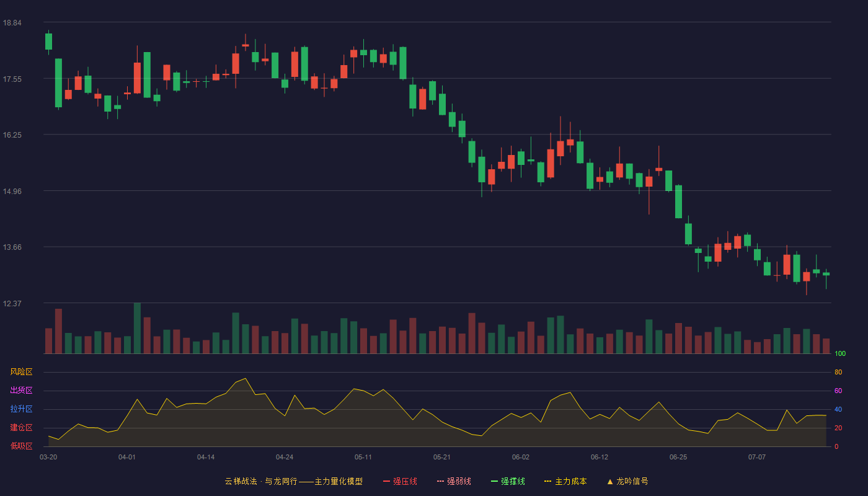This screenshot has width=868, height=496.
Task: Click the 17.55 price axis label
Action: point(12,79)
